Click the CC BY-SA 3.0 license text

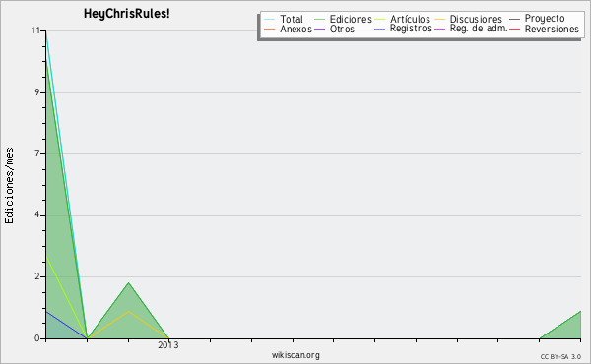click(x=560, y=356)
